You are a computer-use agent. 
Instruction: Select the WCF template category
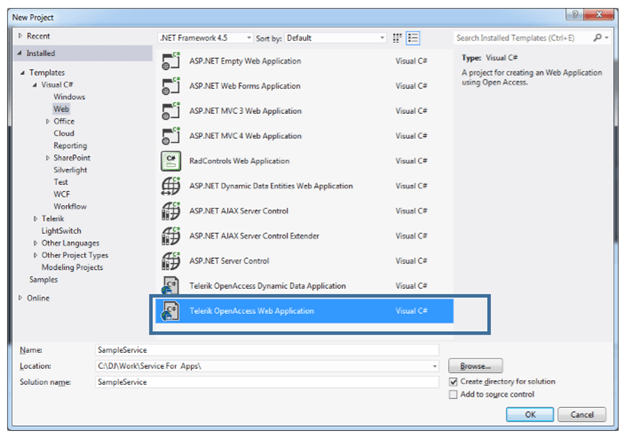(x=62, y=194)
